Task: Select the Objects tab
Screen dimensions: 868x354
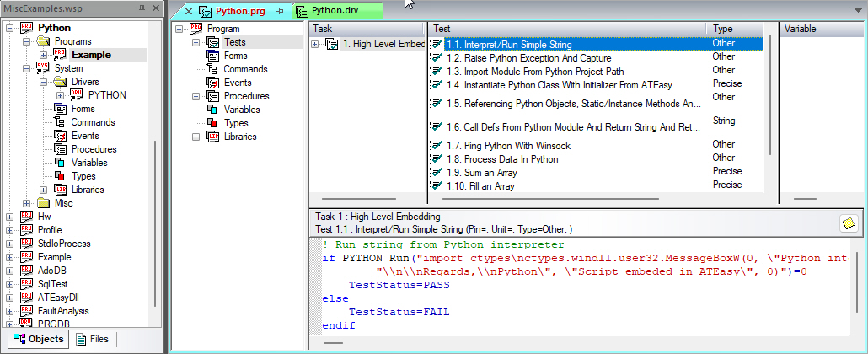Action: (39, 339)
